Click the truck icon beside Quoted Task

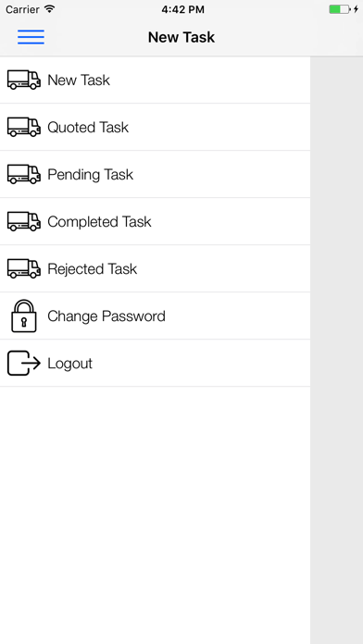click(24, 127)
